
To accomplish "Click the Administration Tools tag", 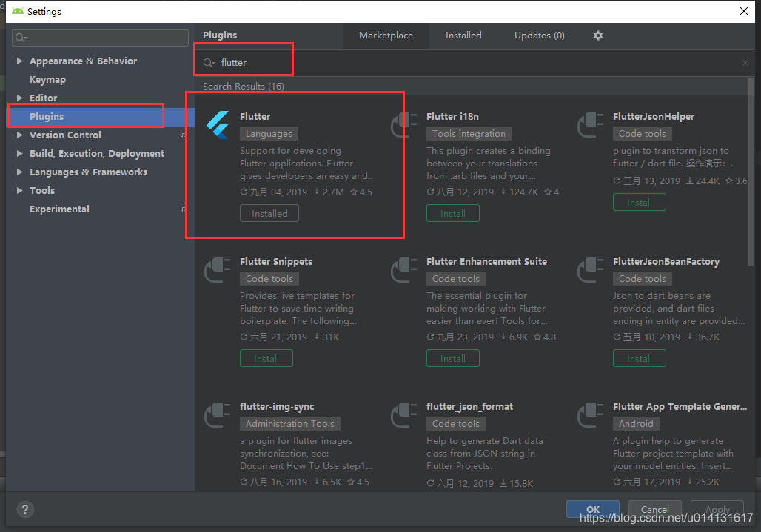I will pyautogui.click(x=289, y=423).
